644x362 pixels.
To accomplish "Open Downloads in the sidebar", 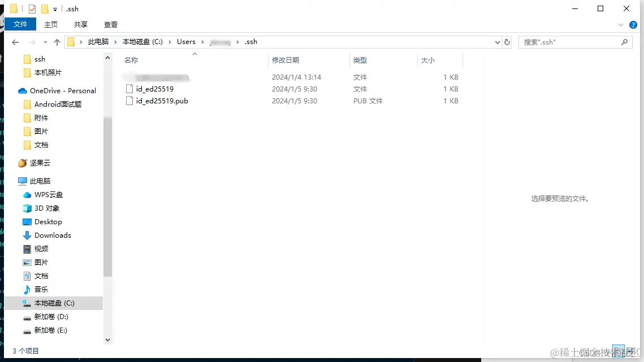I will tap(53, 235).
